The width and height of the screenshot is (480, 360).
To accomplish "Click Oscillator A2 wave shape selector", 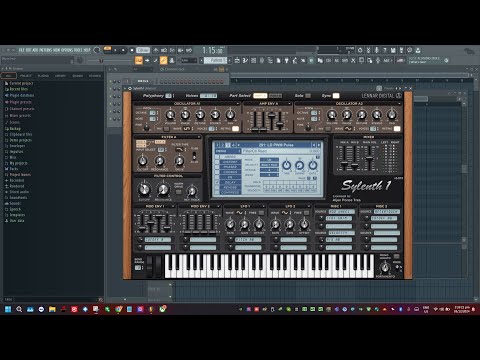I will tap(348, 129).
